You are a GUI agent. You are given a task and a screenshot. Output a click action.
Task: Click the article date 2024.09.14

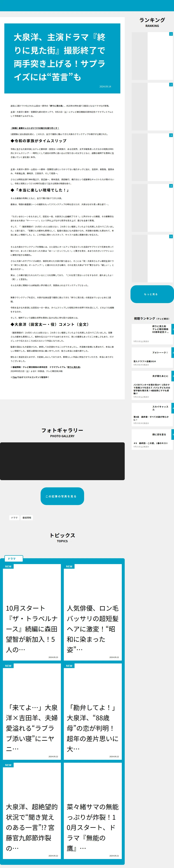pos(105,87)
